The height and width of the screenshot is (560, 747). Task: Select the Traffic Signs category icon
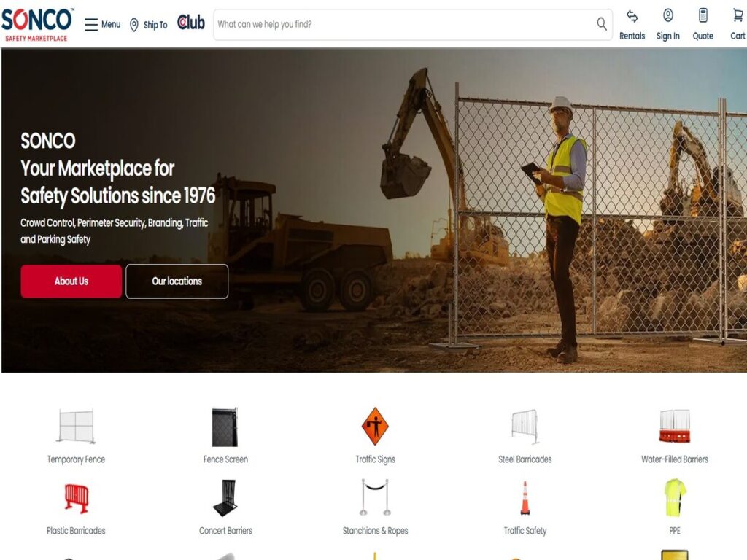[x=375, y=426]
